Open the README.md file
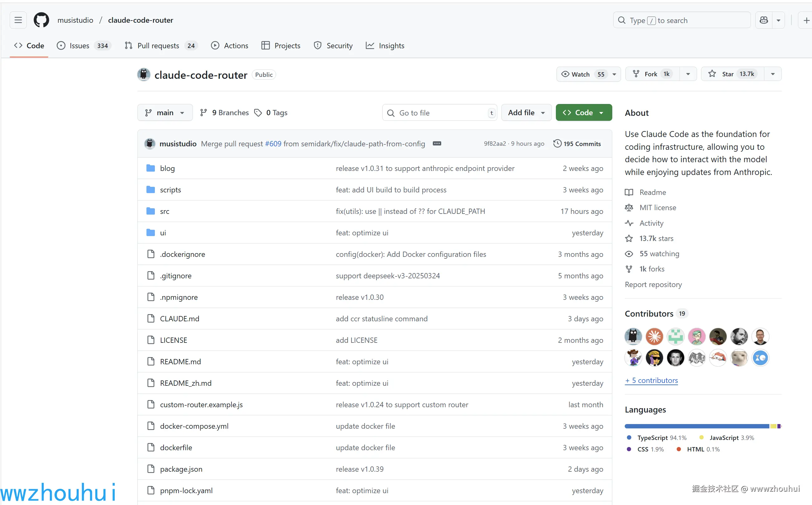This screenshot has width=812, height=505. tap(180, 362)
